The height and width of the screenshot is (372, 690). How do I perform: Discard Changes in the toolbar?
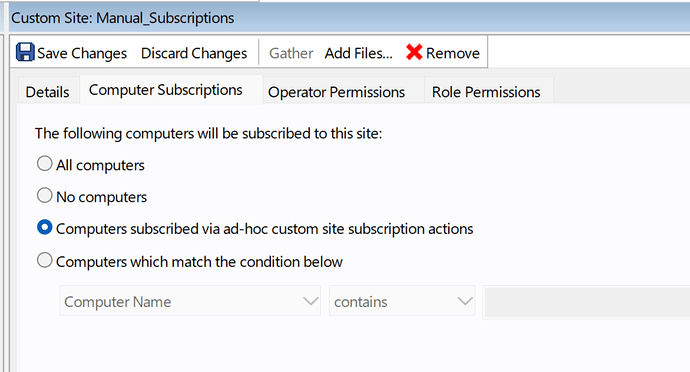pos(194,53)
